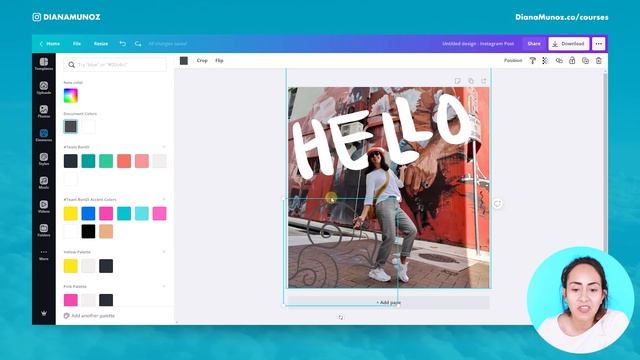Click the DianaMunoz.co/courses link
The width and height of the screenshot is (640, 360).
(x=562, y=17)
